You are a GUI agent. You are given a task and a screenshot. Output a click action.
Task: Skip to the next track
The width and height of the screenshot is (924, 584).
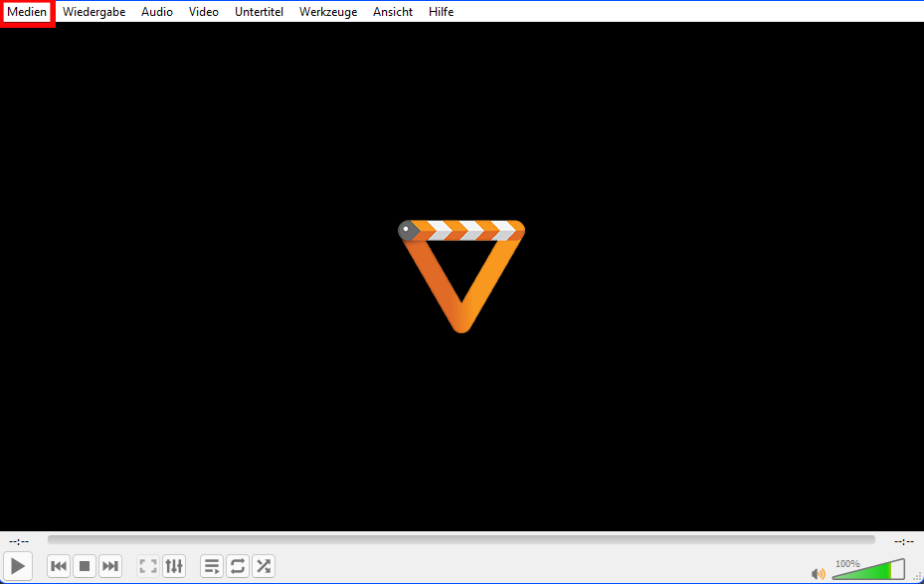[110, 566]
